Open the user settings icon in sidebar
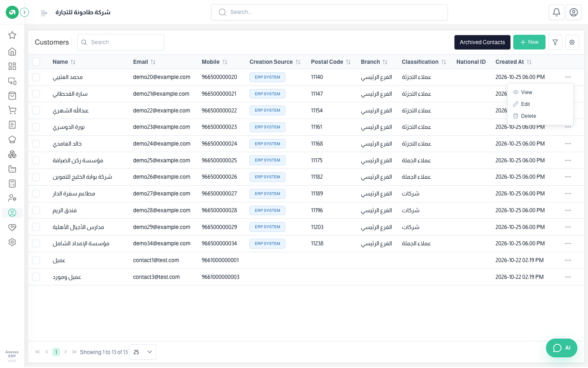The width and height of the screenshot is (588, 368). point(12,198)
